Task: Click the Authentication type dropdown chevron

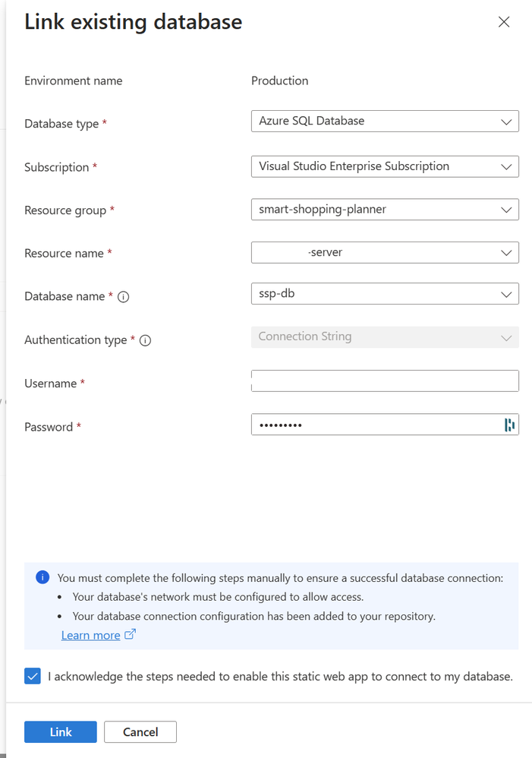Action: (x=506, y=338)
